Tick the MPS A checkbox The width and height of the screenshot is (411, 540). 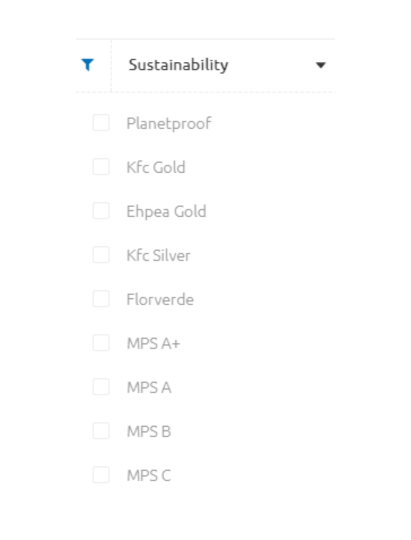[x=101, y=387]
